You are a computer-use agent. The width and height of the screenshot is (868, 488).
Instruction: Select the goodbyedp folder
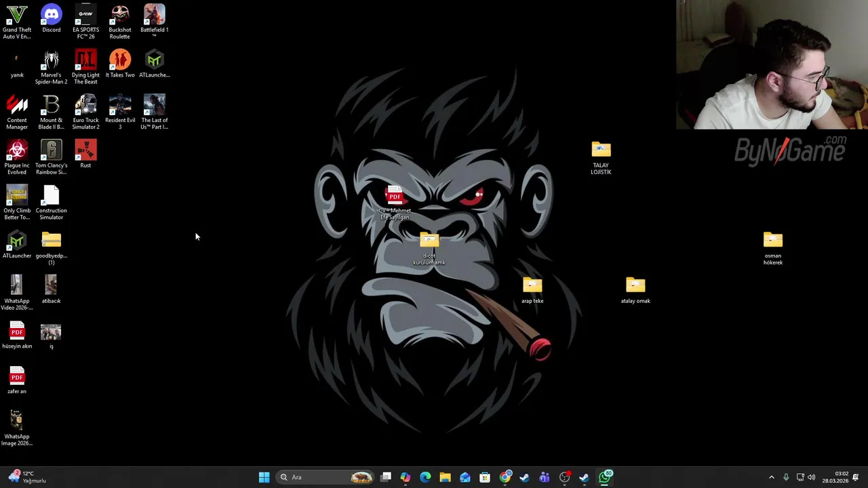pos(51,248)
